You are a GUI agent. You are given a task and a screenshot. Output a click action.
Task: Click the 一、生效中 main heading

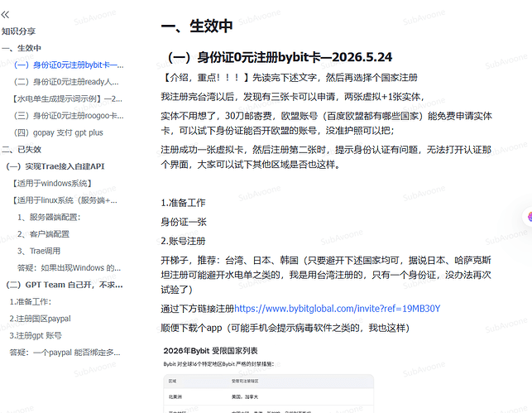pos(197,26)
